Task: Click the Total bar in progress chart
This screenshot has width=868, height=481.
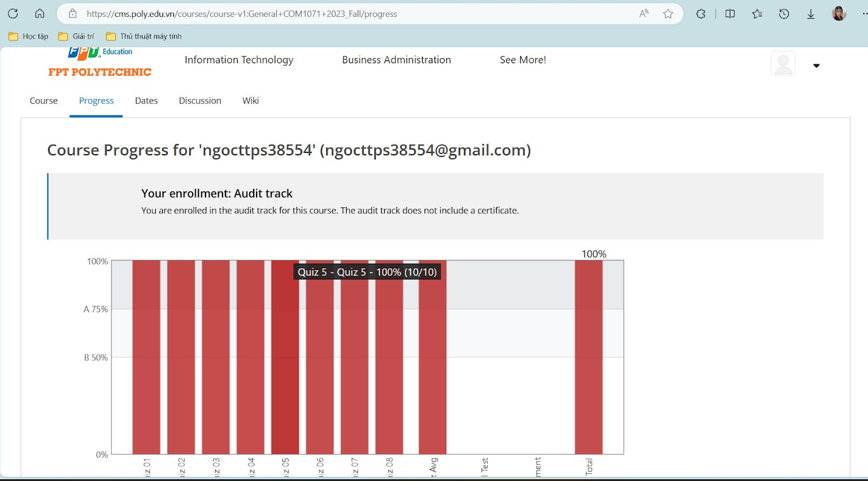Action: click(x=589, y=357)
